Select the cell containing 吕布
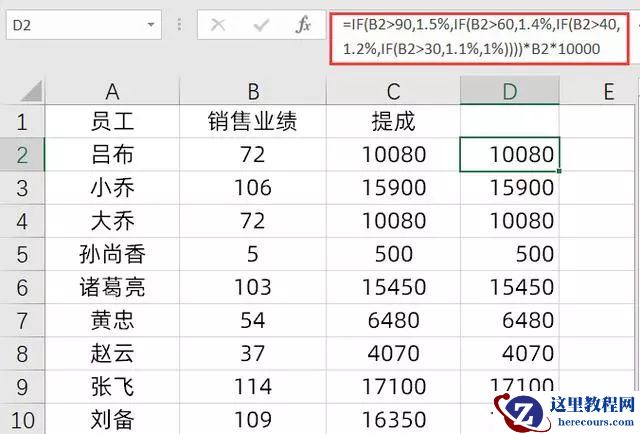Image resolution: width=640 pixels, height=434 pixels. (112, 154)
